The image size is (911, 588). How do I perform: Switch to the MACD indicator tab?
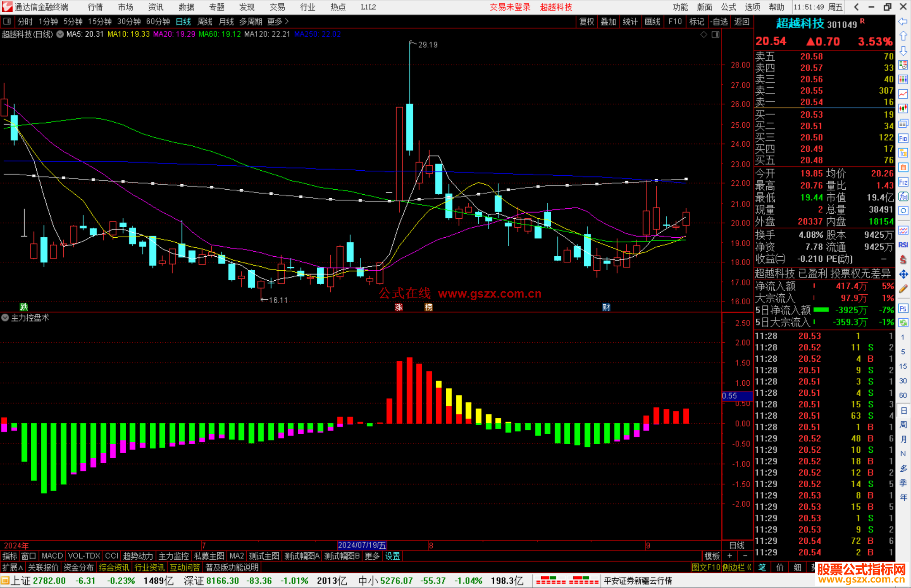coord(52,556)
